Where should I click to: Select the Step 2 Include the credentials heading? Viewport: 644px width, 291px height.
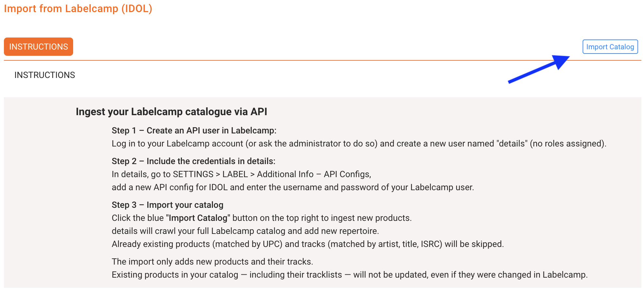[193, 161]
